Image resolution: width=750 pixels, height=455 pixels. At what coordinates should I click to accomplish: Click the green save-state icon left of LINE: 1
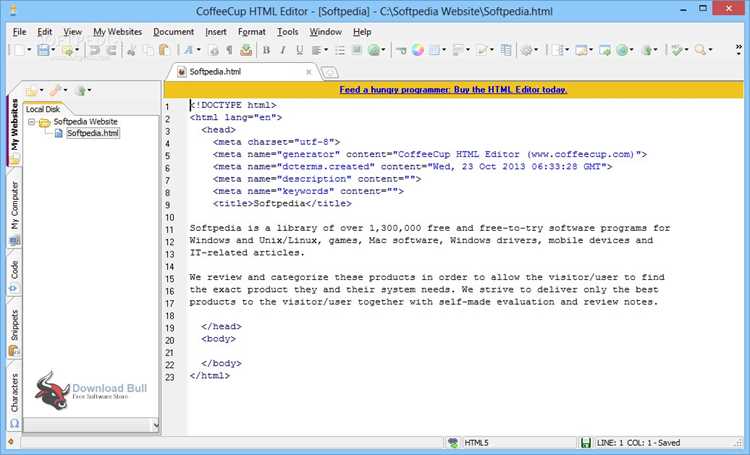(x=585, y=443)
